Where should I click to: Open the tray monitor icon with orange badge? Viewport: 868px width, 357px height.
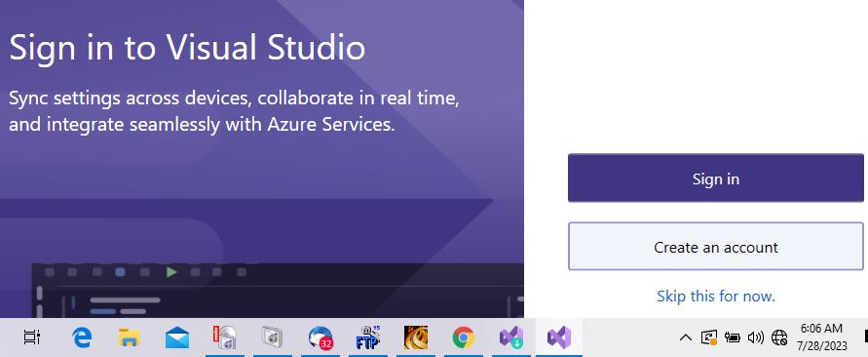(709, 337)
